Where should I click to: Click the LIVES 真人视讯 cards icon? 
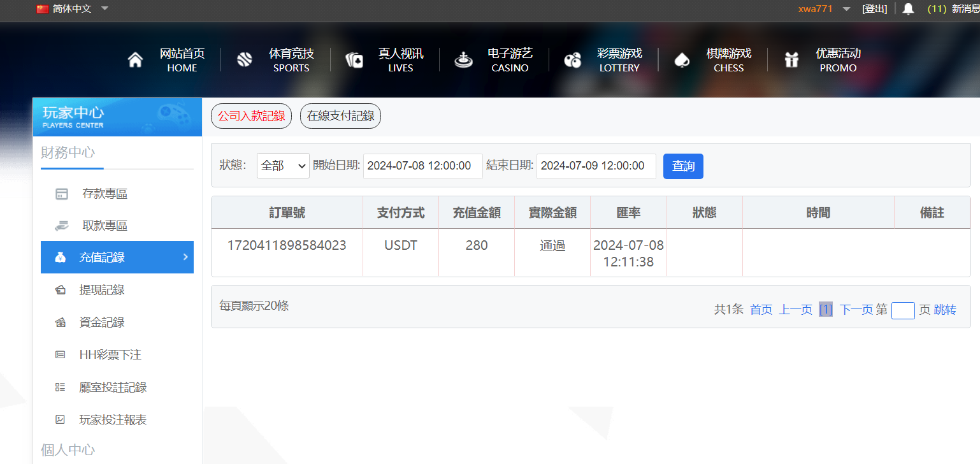click(x=354, y=59)
